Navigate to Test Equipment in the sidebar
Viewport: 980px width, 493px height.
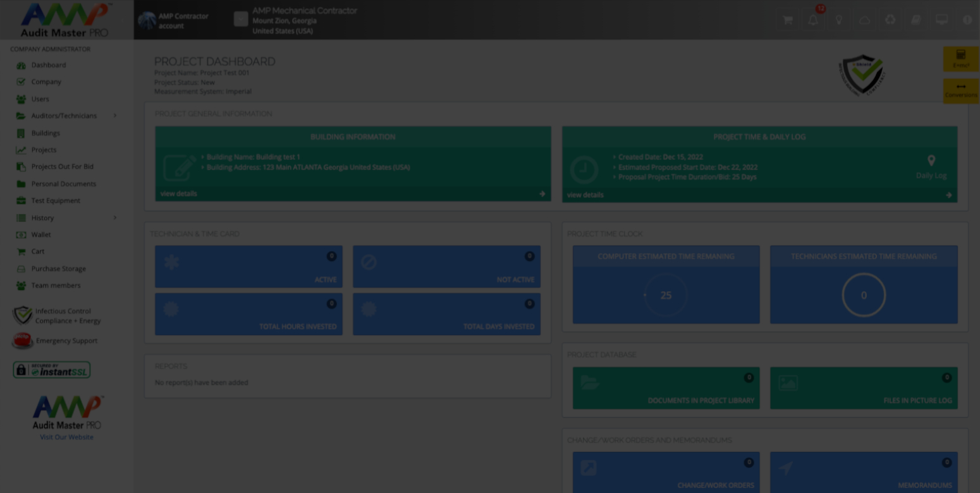pos(55,200)
